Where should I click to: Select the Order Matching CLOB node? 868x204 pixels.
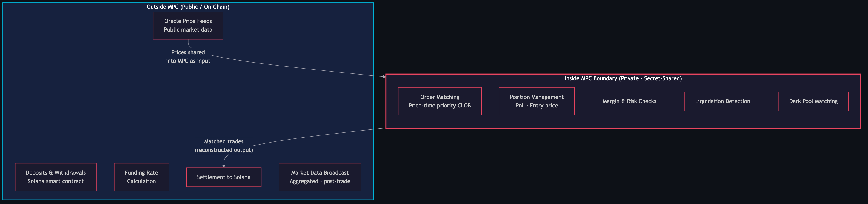pyautogui.click(x=440, y=101)
